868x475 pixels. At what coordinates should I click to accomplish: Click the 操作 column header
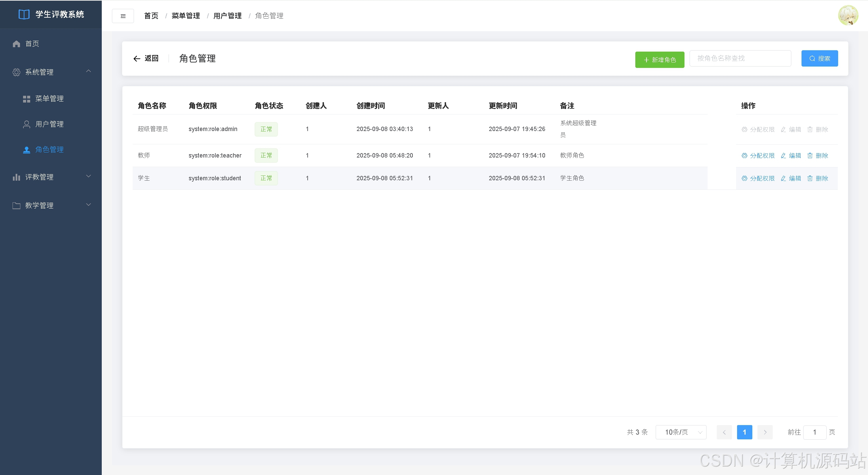point(748,106)
